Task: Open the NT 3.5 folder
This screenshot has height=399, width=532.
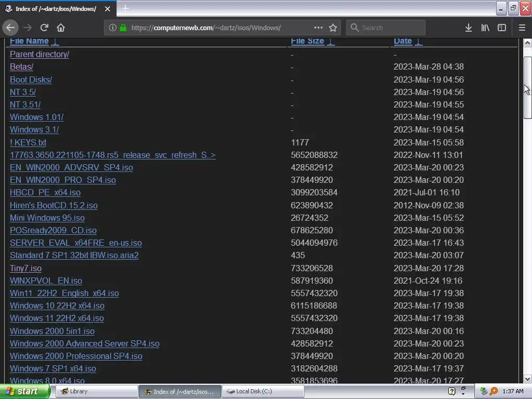Action: pyautogui.click(x=23, y=92)
